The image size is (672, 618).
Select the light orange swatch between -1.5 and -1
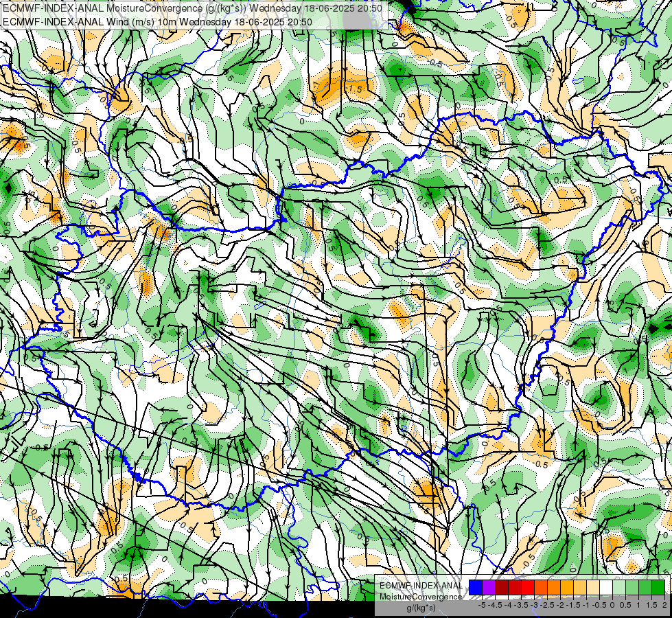[580, 587]
